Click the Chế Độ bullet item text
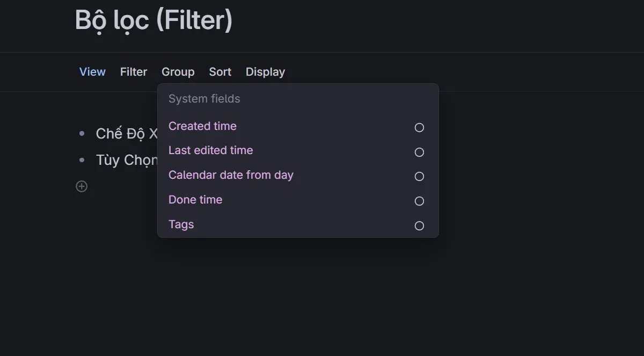This screenshot has width=644, height=356. (127, 134)
